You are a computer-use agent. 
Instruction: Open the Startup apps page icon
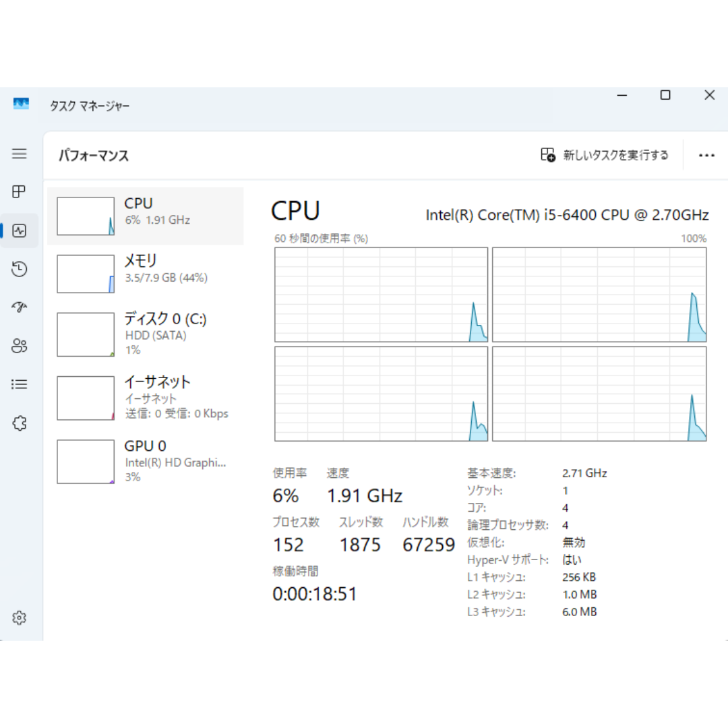(19, 307)
